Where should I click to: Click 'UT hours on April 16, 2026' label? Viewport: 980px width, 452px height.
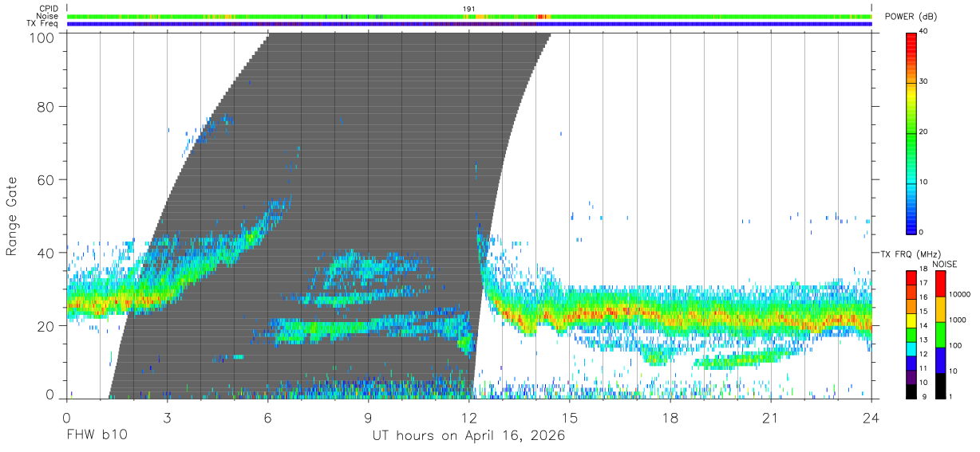[x=468, y=436]
